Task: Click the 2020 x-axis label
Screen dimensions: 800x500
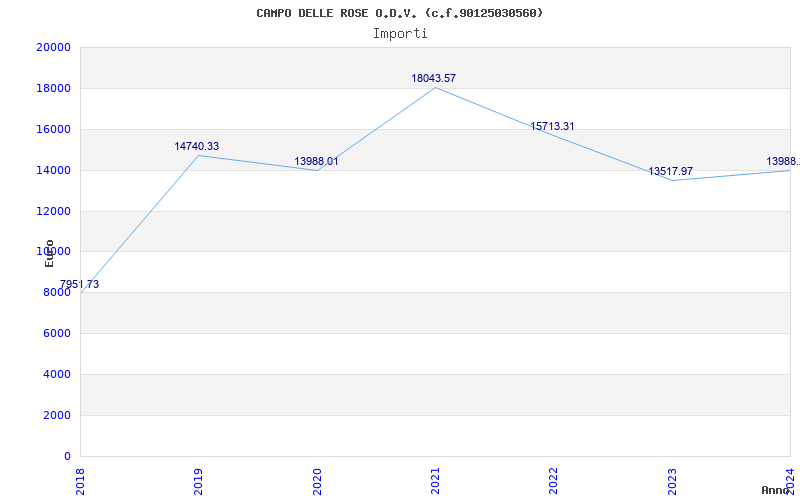Action: pos(317,482)
